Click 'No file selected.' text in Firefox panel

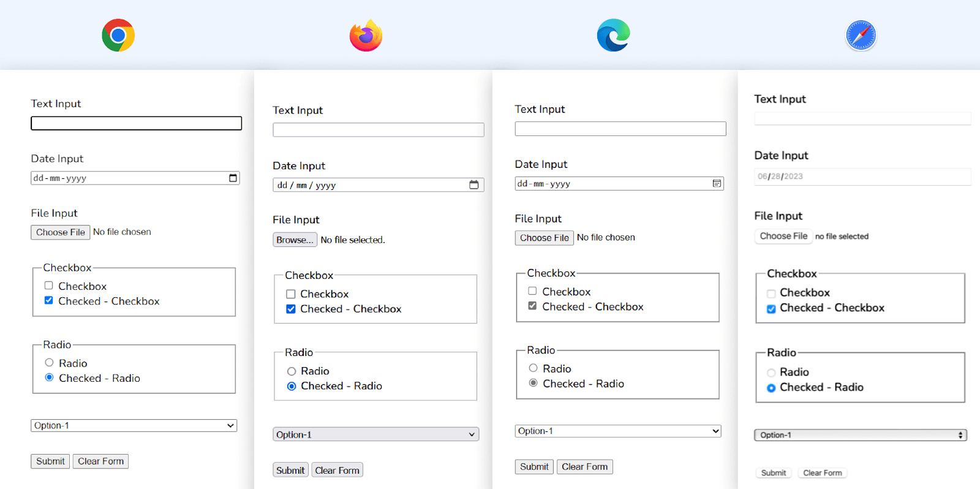click(x=353, y=240)
